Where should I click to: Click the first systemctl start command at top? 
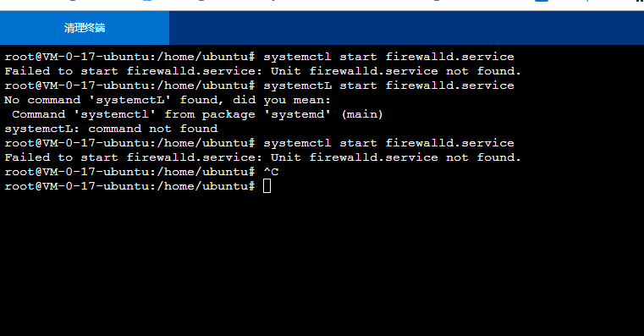click(388, 57)
